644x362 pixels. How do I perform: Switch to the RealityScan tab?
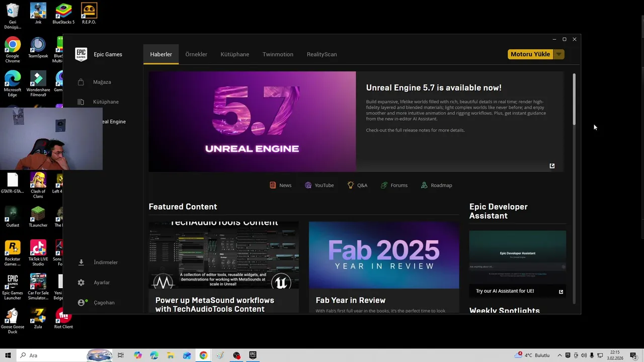pyautogui.click(x=322, y=54)
